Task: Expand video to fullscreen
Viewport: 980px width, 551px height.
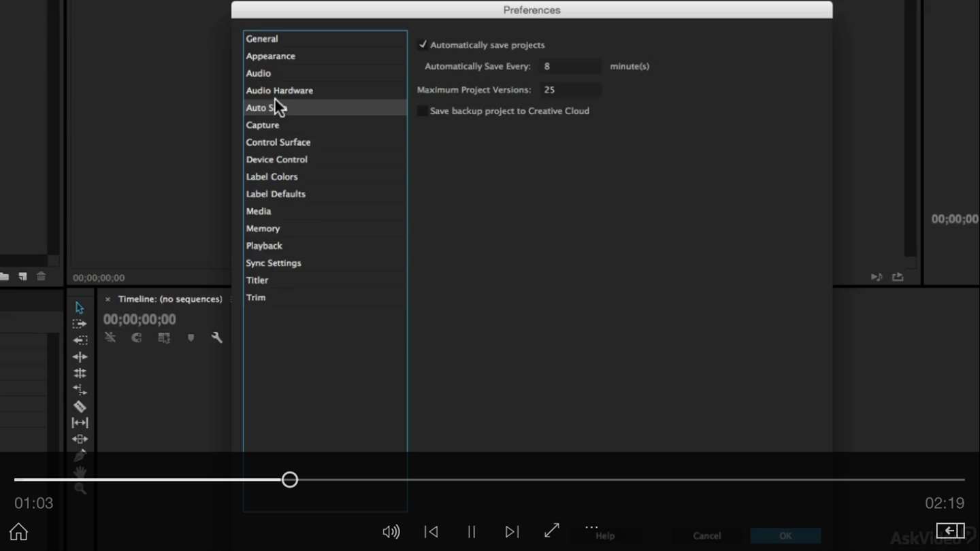Action: [x=552, y=531]
